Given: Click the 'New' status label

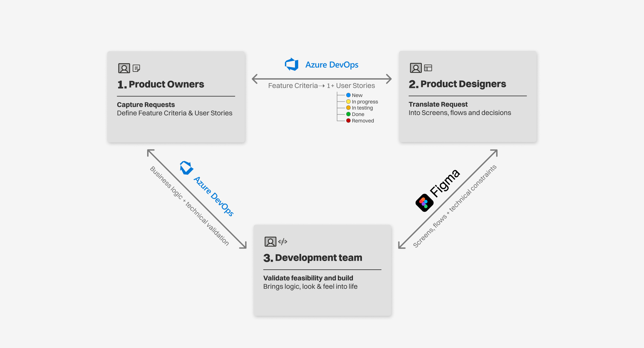Looking at the screenshot, I should click(357, 95).
